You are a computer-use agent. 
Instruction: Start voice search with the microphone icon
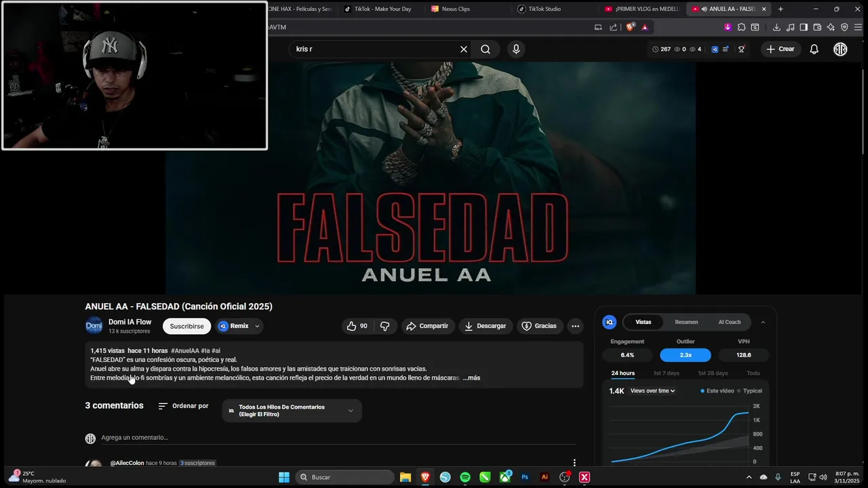pyautogui.click(x=516, y=49)
